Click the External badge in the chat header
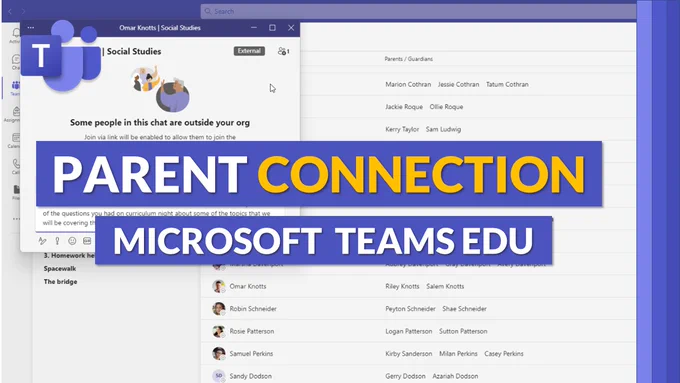This screenshot has height=383, width=680. (249, 51)
